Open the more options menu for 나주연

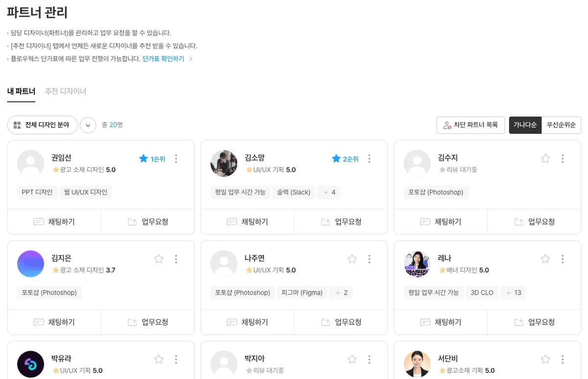click(369, 259)
